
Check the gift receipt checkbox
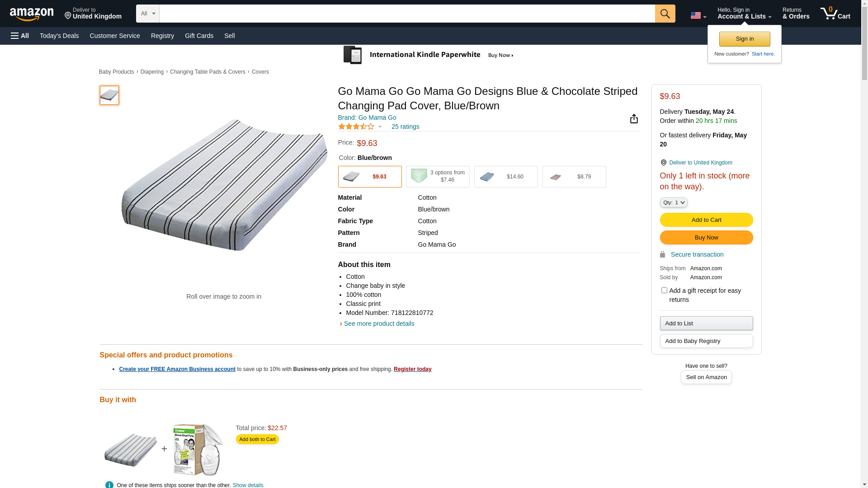664,291
